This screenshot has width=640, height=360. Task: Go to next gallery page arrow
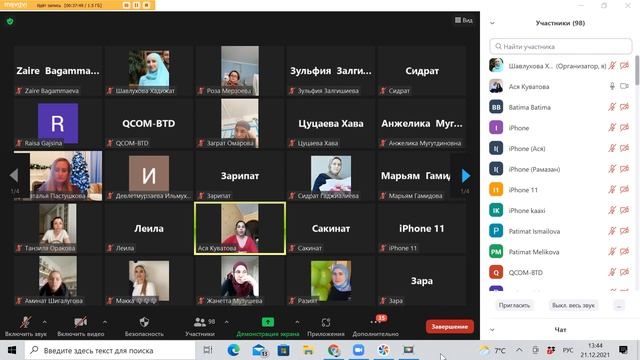click(x=466, y=176)
